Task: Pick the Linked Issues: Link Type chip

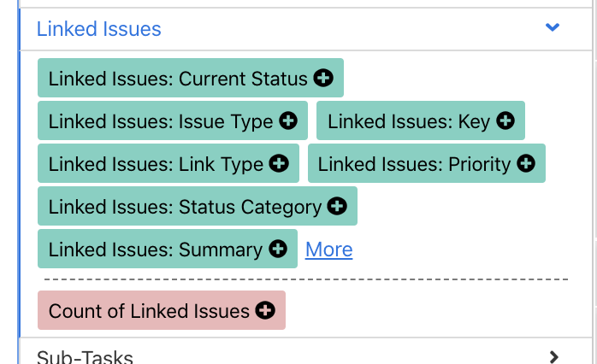Action: (x=156, y=164)
